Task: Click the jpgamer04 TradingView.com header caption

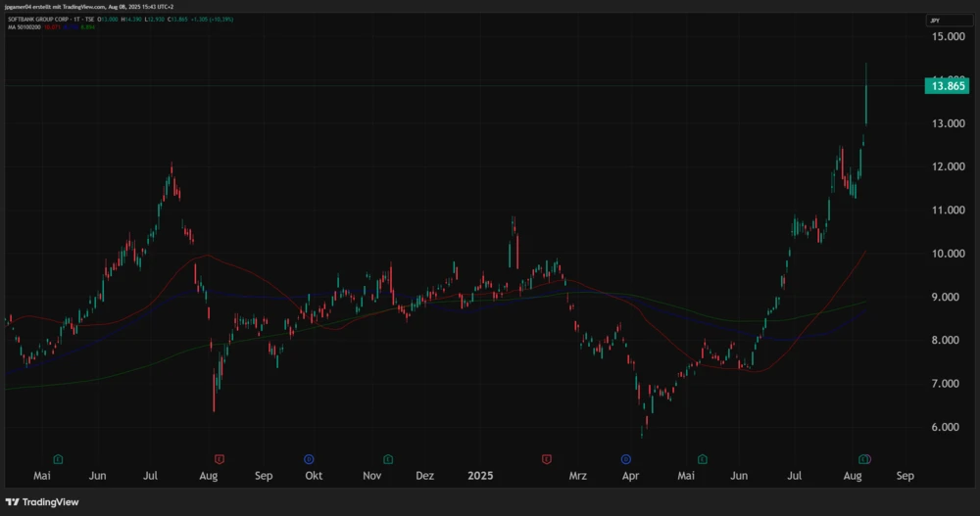Action: (89, 7)
